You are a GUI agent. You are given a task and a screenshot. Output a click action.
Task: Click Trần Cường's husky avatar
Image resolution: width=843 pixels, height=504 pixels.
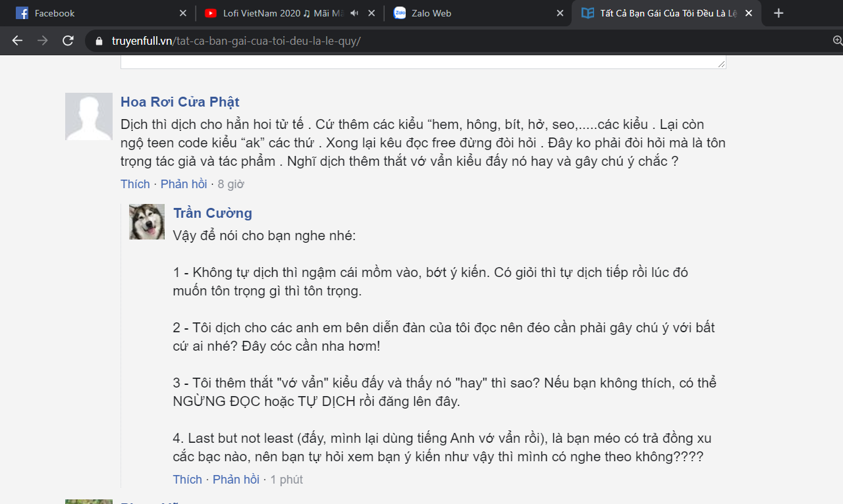pyautogui.click(x=147, y=222)
